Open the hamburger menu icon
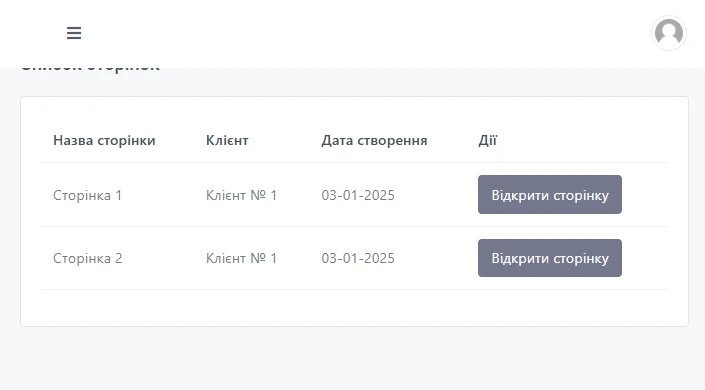Image resolution: width=705 pixels, height=390 pixels. pyautogui.click(x=74, y=33)
